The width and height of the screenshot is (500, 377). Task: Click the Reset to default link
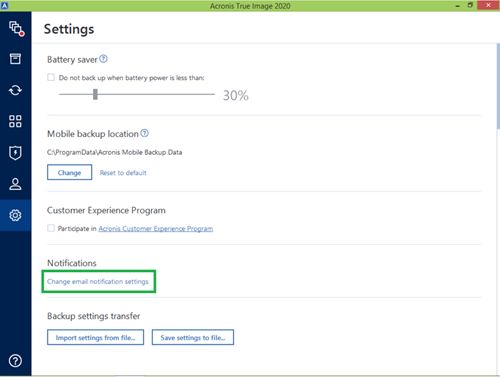coord(123,173)
